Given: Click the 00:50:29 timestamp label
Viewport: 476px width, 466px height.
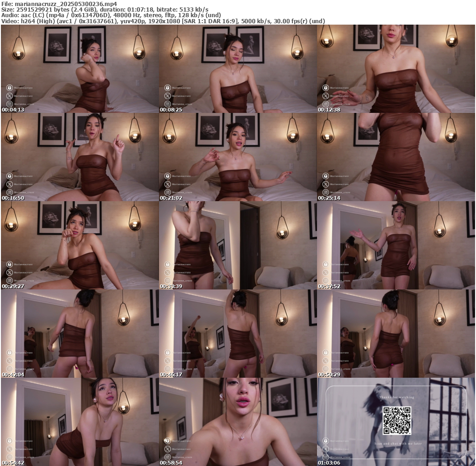Looking at the screenshot, I should coord(329,374).
